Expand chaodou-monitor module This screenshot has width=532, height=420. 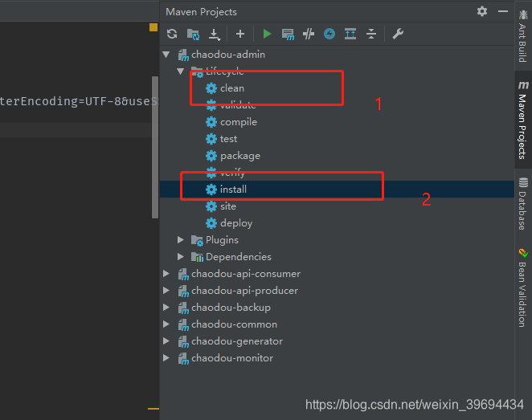point(166,358)
